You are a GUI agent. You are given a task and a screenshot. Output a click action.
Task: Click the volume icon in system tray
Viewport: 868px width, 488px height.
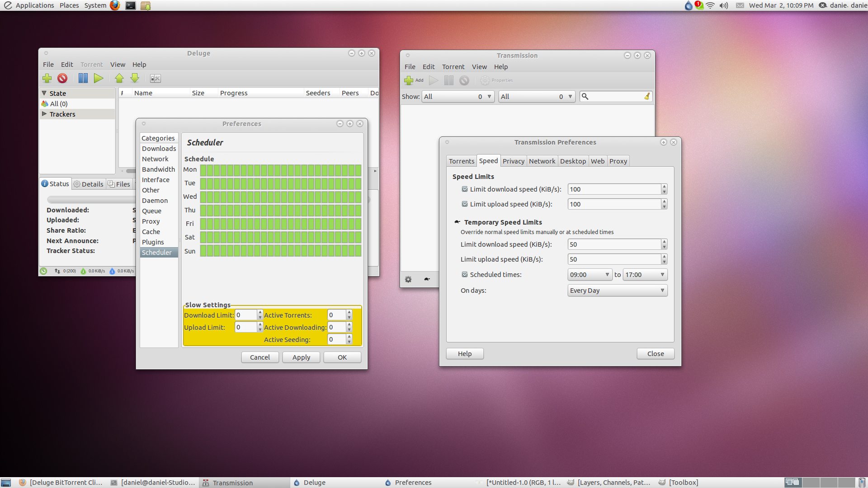pos(724,5)
